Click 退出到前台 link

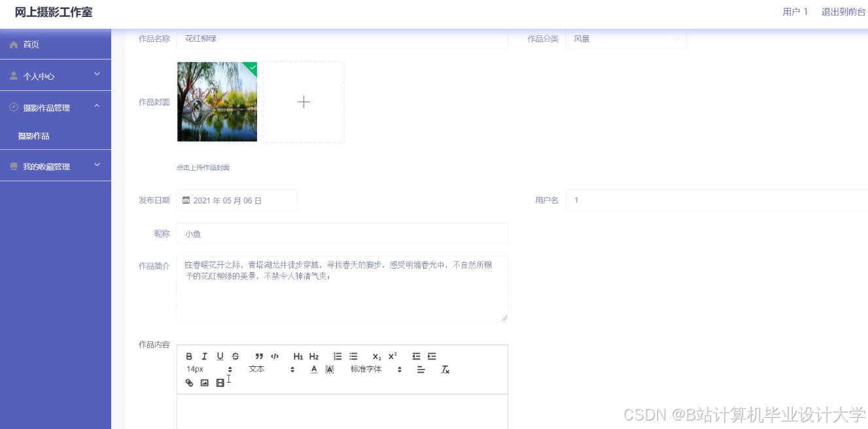(x=843, y=12)
